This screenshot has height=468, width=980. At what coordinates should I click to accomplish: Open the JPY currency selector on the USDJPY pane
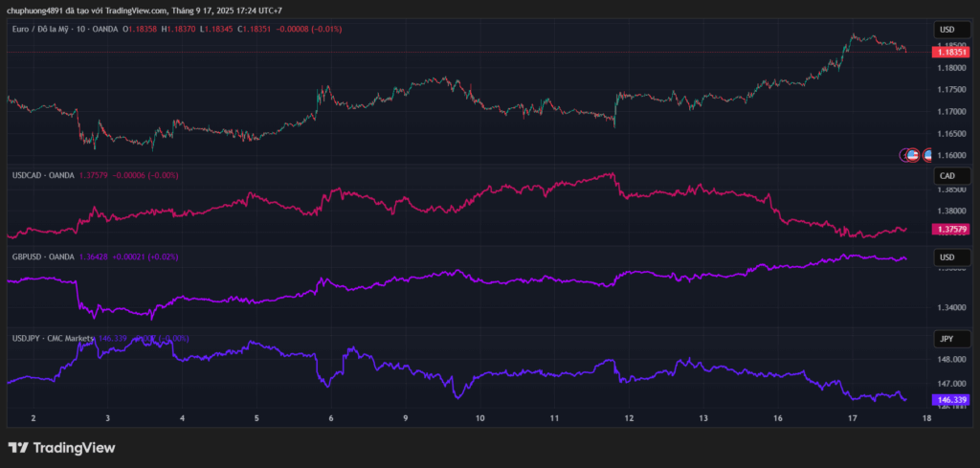pyautogui.click(x=947, y=338)
